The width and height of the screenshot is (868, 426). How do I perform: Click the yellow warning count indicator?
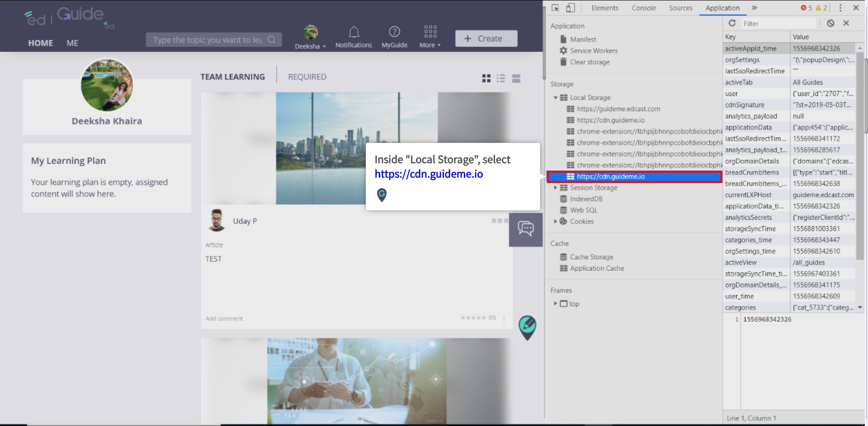click(x=821, y=8)
